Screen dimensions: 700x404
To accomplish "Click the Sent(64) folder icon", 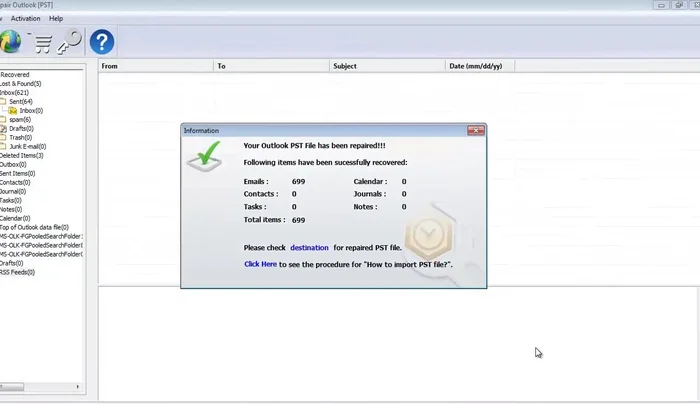I will 3,101.
